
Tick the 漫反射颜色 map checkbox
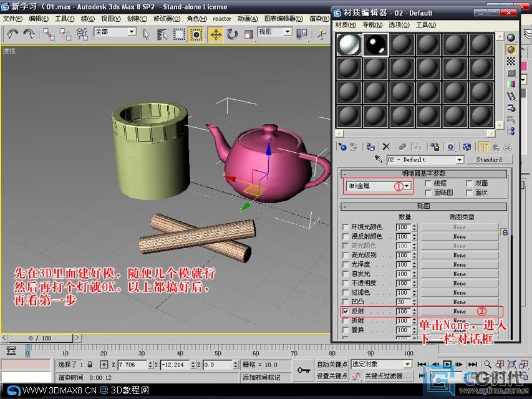click(x=346, y=236)
